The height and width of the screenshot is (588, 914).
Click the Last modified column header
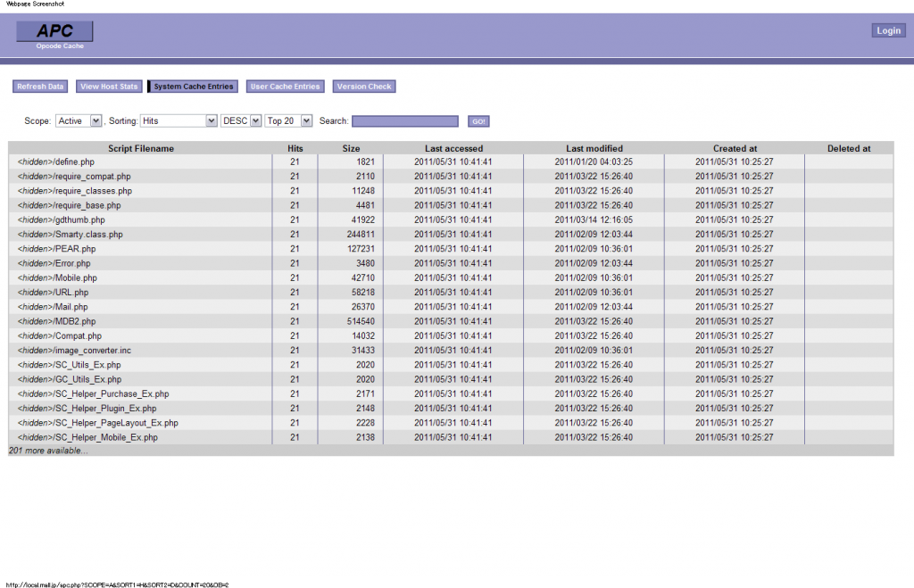click(x=594, y=148)
